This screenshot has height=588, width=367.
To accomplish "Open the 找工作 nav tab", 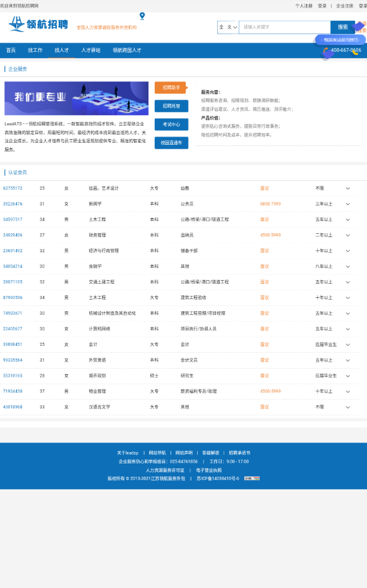I will pos(35,50).
